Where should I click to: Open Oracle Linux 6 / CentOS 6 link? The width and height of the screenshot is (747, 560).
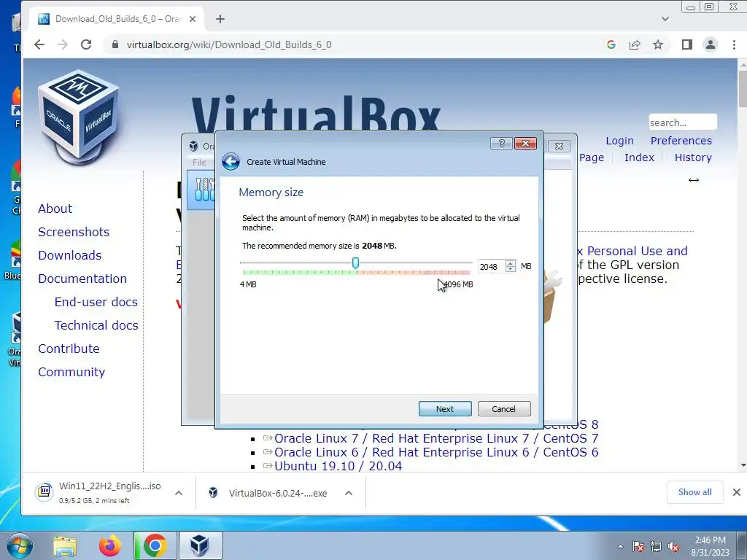[436, 452]
